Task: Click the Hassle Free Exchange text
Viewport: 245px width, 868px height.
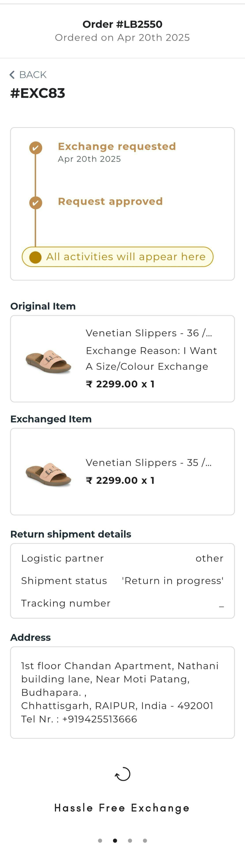Action: click(x=122, y=808)
